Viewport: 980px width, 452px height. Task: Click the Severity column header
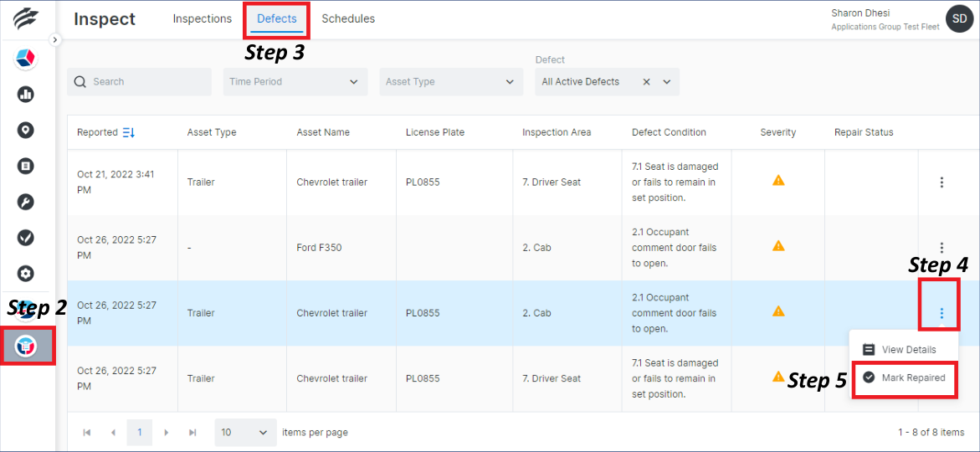point(778,132)
